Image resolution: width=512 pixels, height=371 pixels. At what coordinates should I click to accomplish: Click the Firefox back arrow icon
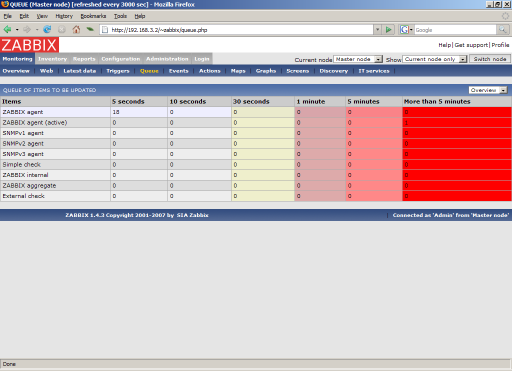pos(7,30)
